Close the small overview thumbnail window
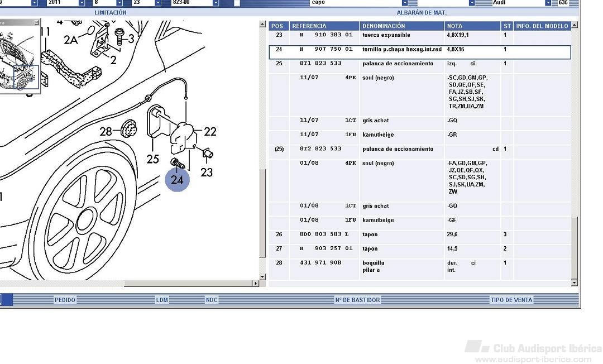603x364 pixels. click(37, 23)
